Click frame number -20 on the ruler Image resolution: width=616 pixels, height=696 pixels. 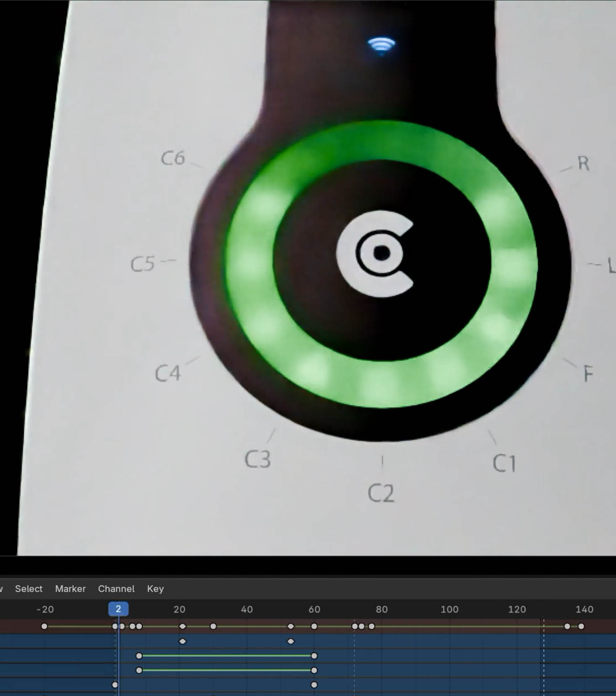tap(45, 609)
